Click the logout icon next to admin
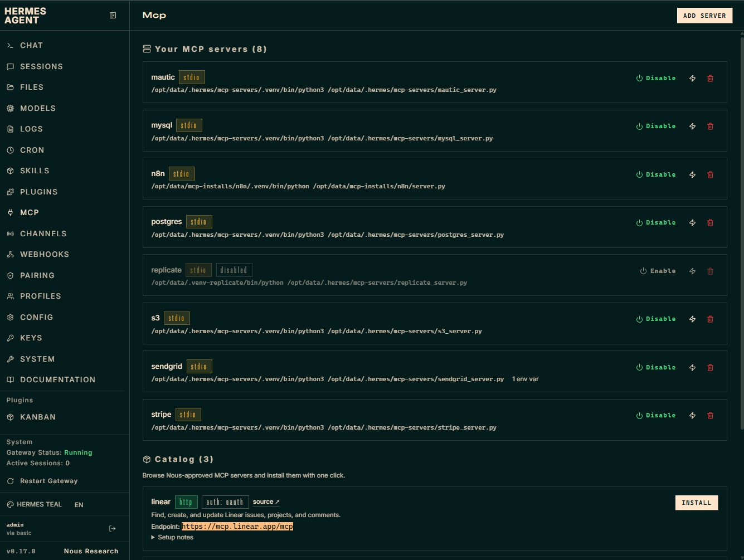The width and height of the screenshot is (744, 560). coord(113,529)
